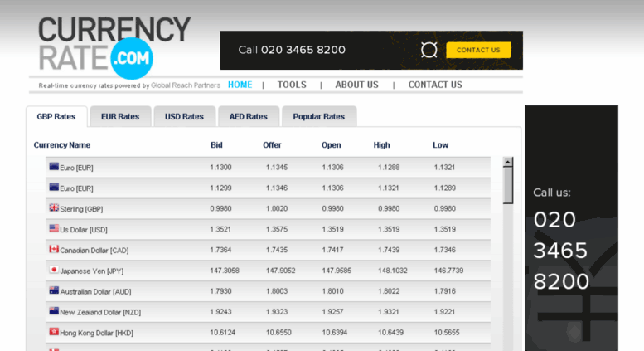Click the EU flag in first Euro row

(x=54, y=166)
